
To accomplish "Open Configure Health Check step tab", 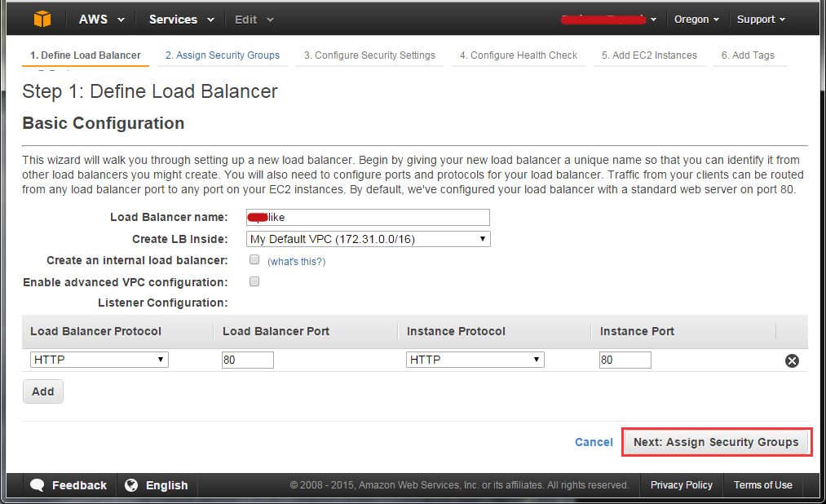I will point(519,55).
